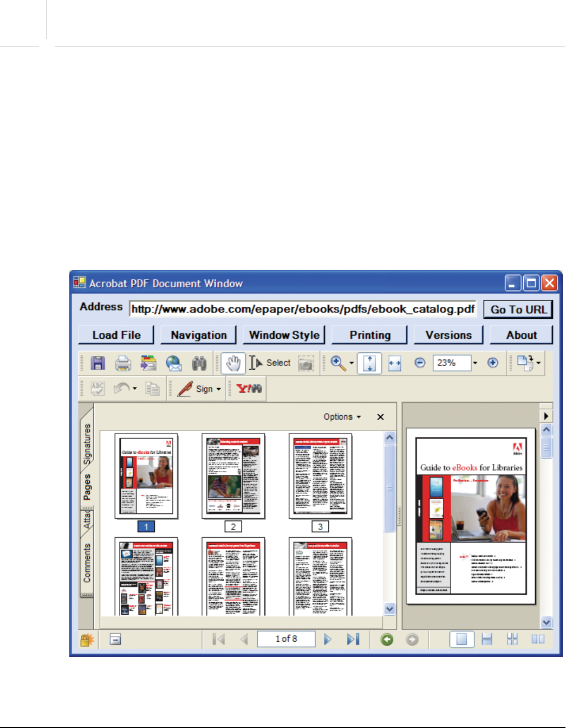Click the Undo arrow icon

point(121,389)
